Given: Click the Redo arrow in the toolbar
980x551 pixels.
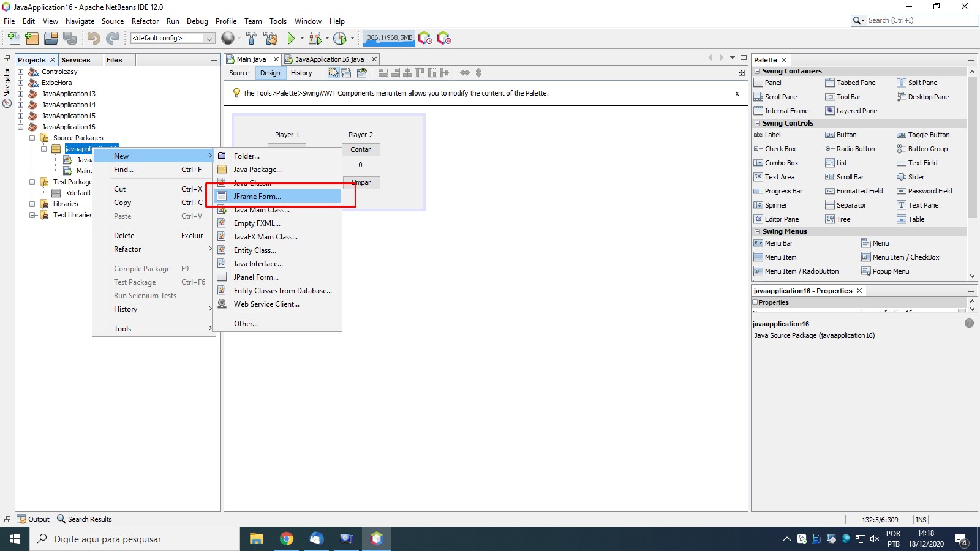Looking at the screenshot, I should [x=113, y=39].
